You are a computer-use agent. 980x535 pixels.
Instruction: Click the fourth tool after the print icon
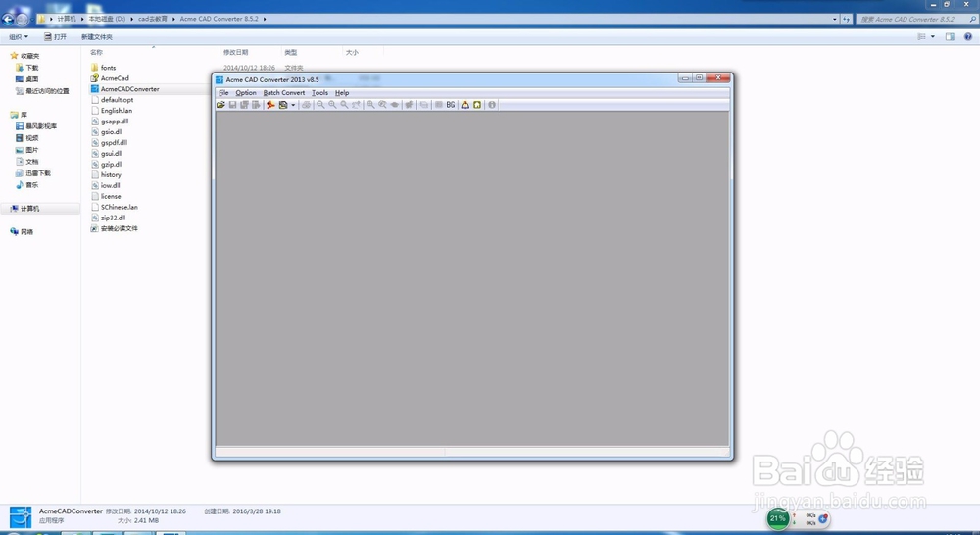coord(356,105)
